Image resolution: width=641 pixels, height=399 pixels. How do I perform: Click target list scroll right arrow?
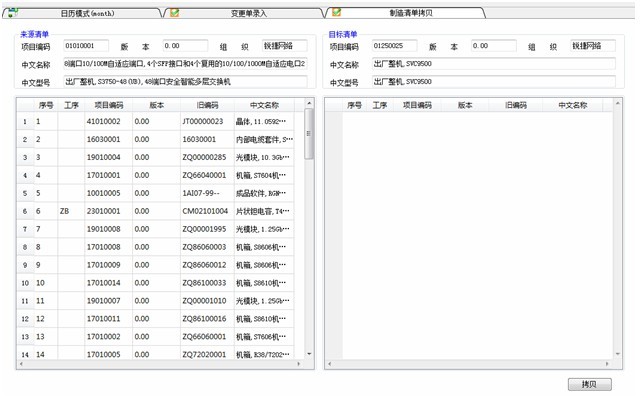pos(607,364)
